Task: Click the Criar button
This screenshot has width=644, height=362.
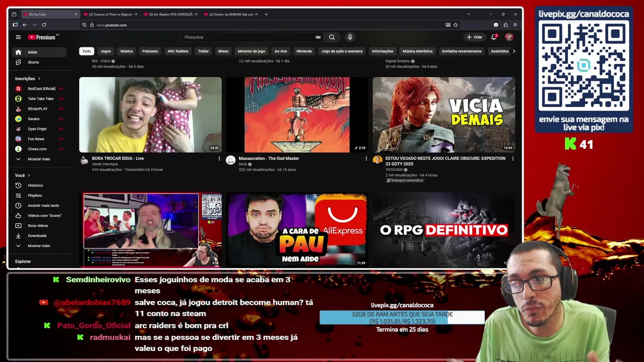Action: (474, 37)
